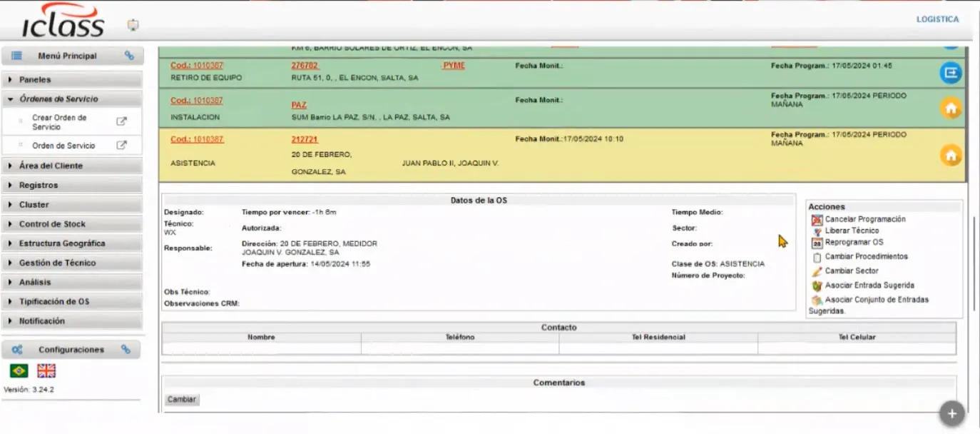Click the Cambiar Procedimientos clipboard icon
Screen dimensions: 980x434
817,257
